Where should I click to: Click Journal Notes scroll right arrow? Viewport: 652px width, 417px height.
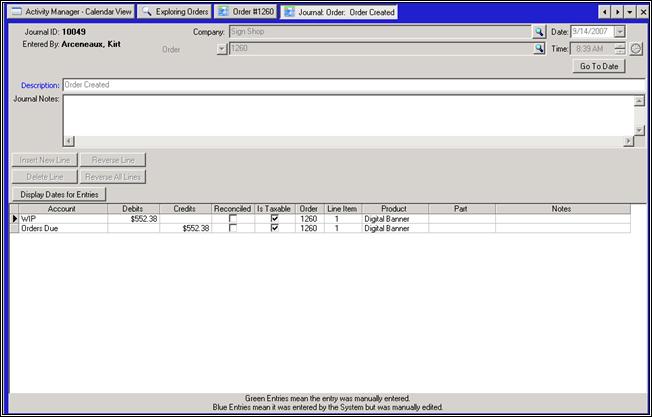tap(629, 141)
